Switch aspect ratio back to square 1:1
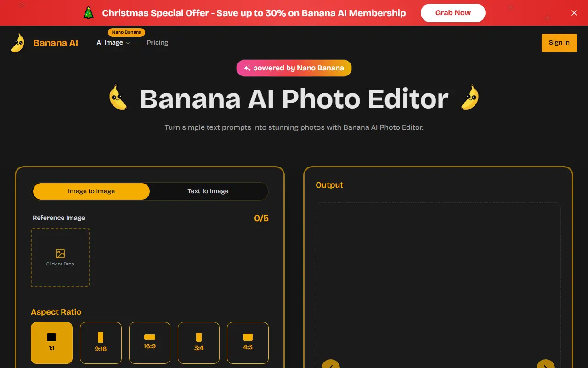Screen dimensions: 588x368 [51, 343]
